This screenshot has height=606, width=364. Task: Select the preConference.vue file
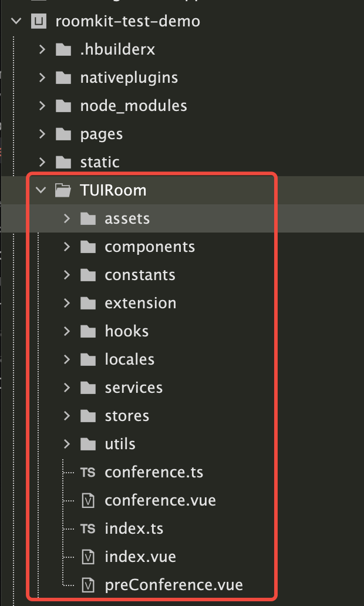click(x=173, y=585)
